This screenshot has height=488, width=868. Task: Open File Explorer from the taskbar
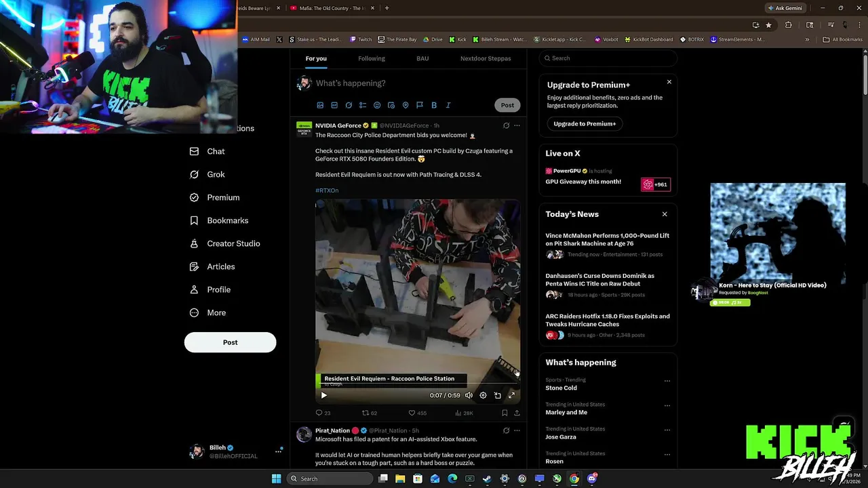point(400,479)
